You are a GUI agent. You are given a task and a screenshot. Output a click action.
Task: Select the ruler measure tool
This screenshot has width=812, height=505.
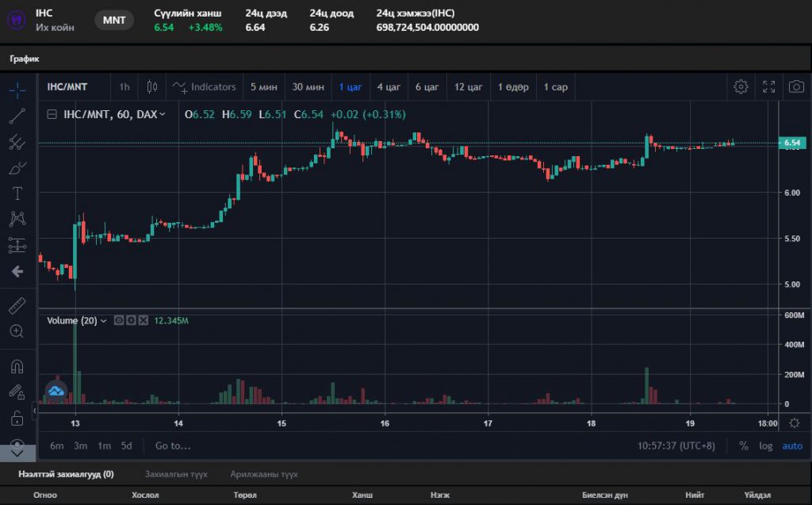click(x=17, y=305)
